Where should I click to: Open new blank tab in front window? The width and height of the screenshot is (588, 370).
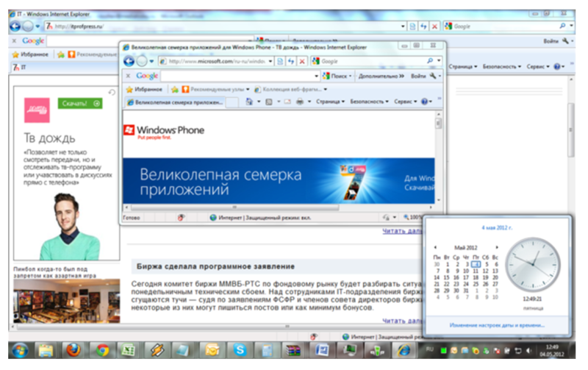coord(232,102)
